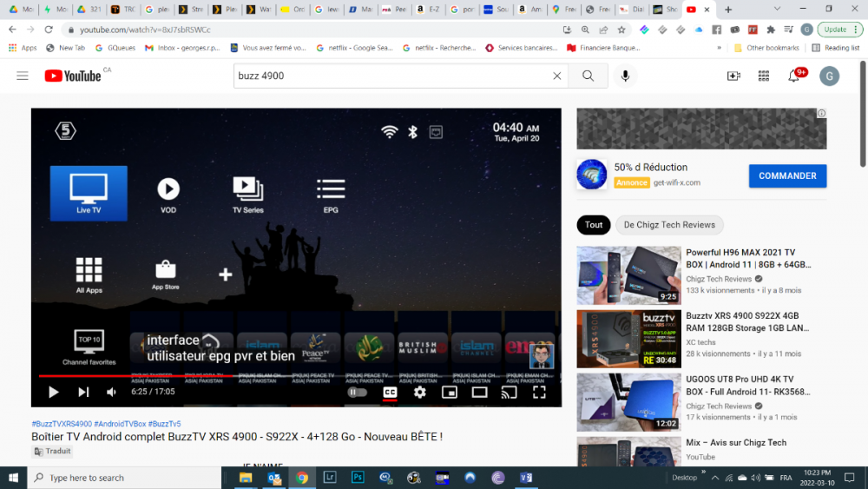Click the #AndroidTVBox hashtag link
Screen dimensions: 868x489
[x=120, y=424]
